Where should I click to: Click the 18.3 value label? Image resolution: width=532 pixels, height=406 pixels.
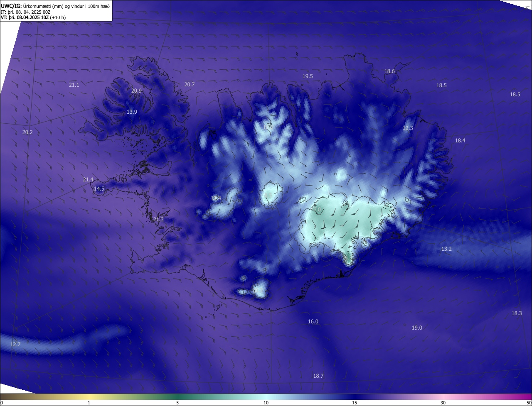tap(517, 313)
